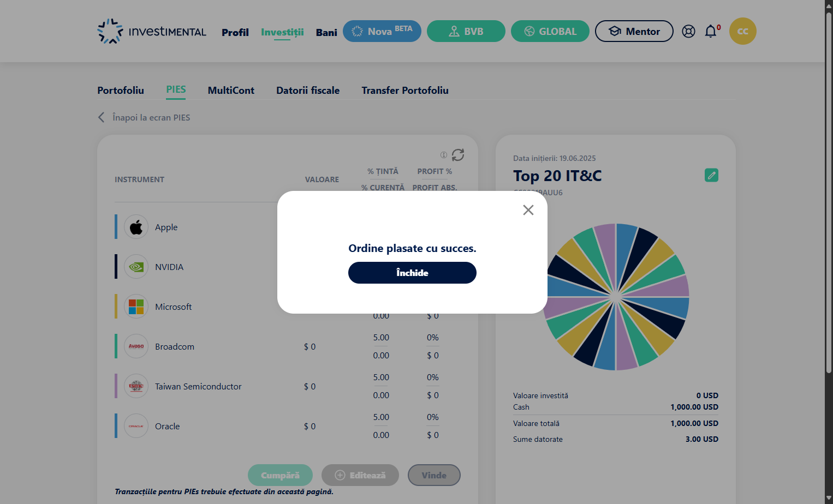Open the help lifebuoy icon
The height and width of the screenshot is (504, 833).
[x=689, y=31]
